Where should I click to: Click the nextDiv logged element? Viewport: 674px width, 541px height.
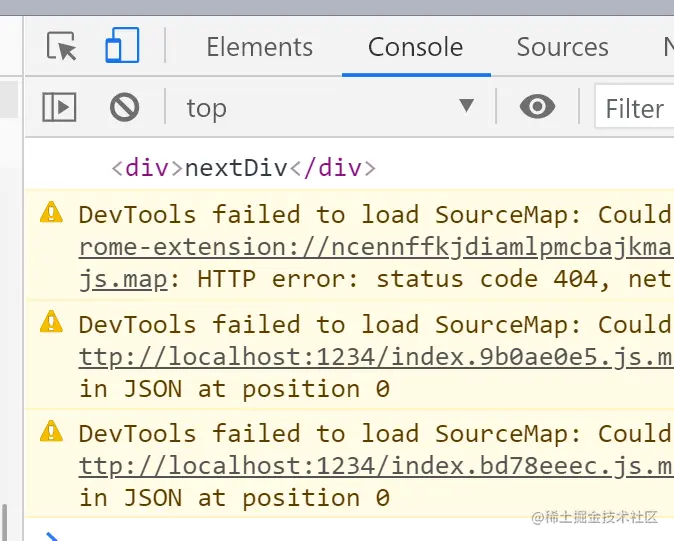[243, 167]
